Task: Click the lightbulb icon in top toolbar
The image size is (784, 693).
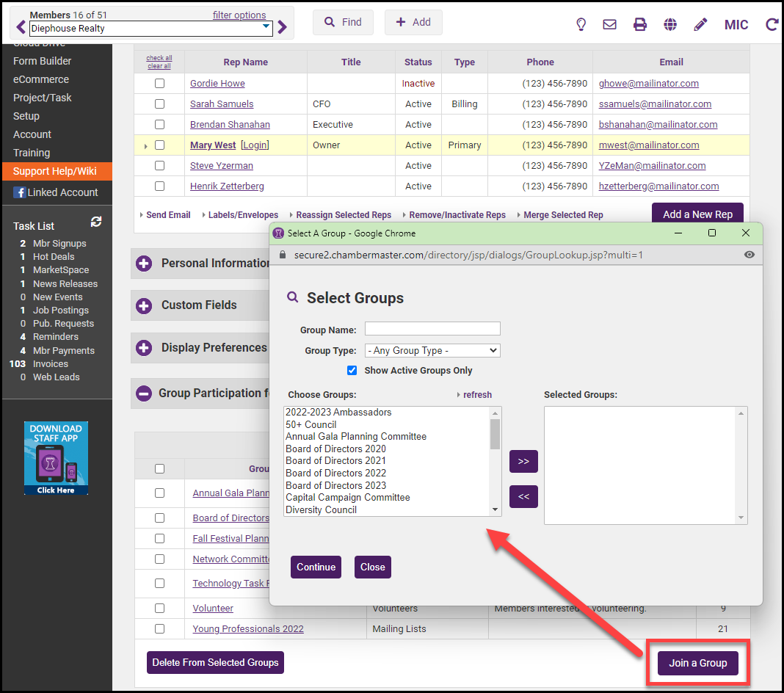Action: (581, 24)
